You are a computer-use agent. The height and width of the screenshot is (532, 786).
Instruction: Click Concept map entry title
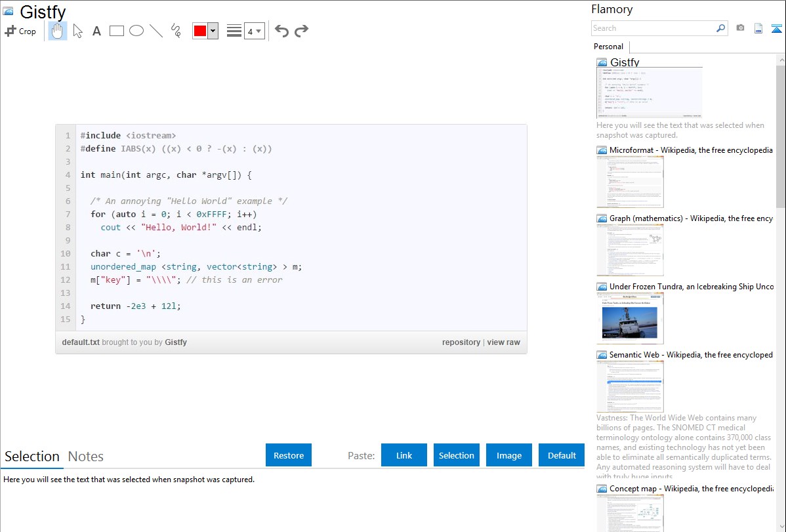tap(692, 488)
